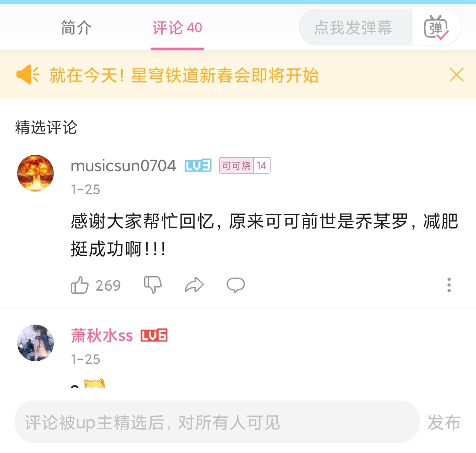Image resolution: width=476 pixels, height=453 pixels.
Task: Reply using the speech bubble icon
Action: (235, 285)
